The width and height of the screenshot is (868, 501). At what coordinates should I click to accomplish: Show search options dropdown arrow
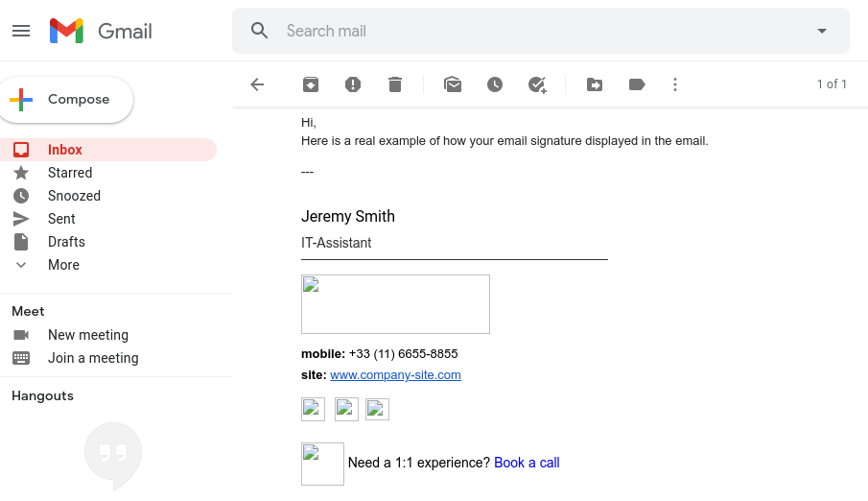[822, 31]
